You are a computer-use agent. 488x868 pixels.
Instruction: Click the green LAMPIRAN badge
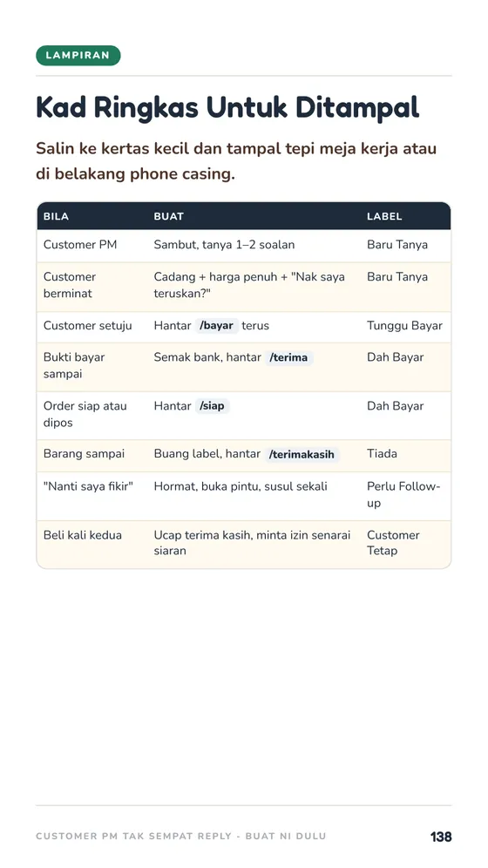coord(78,56)
